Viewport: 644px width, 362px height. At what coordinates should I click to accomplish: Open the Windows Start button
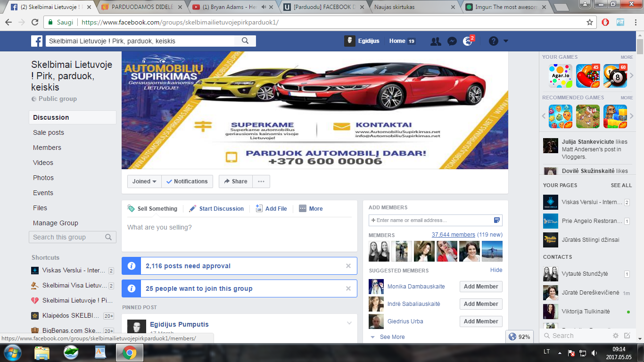click(x=12, y=353)
